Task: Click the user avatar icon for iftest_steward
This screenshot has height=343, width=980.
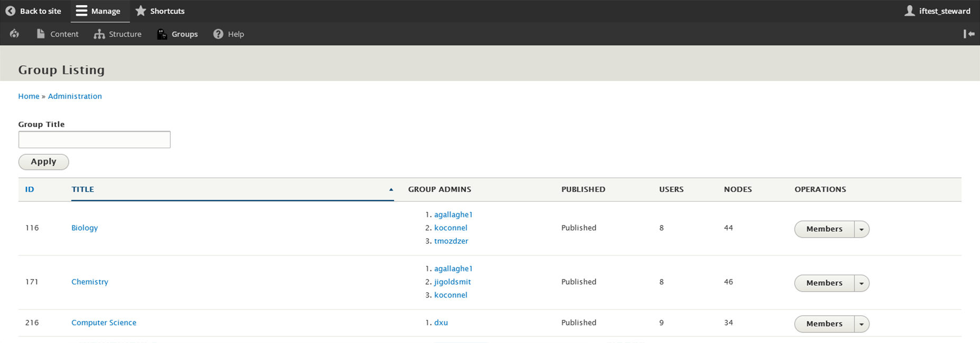Action: [x=910, y=11]
